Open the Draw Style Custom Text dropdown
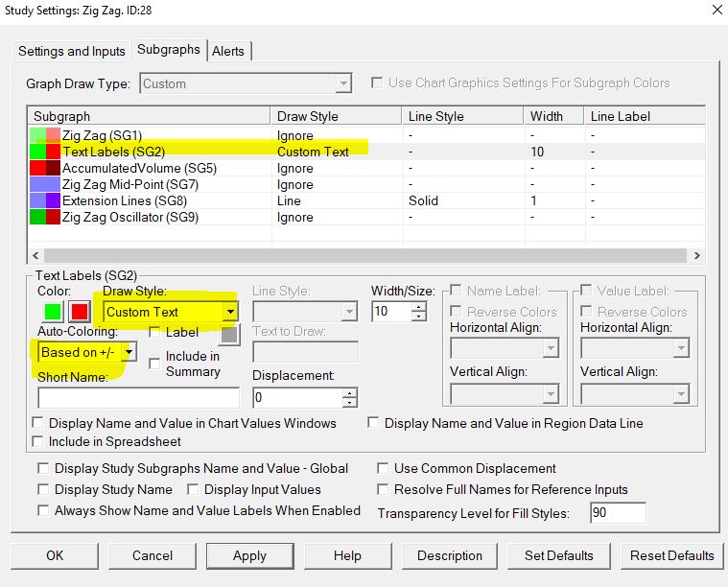This screenshot has height=587, width=728. point(171,312)
